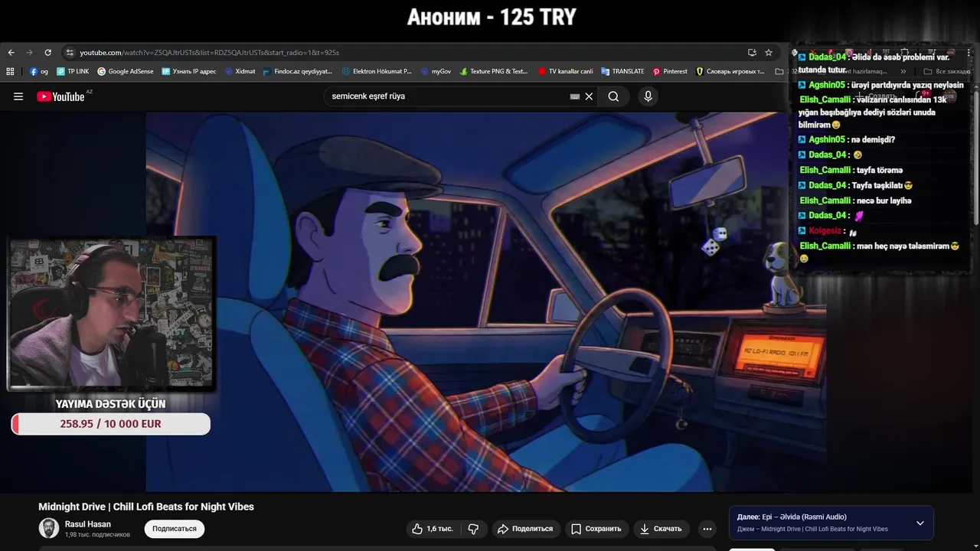The height and width of the screenshot is (551, 980).
Task: Open 'Словарь игровых' bookmark
Action: pyautogui.click(x=730, y=71)
